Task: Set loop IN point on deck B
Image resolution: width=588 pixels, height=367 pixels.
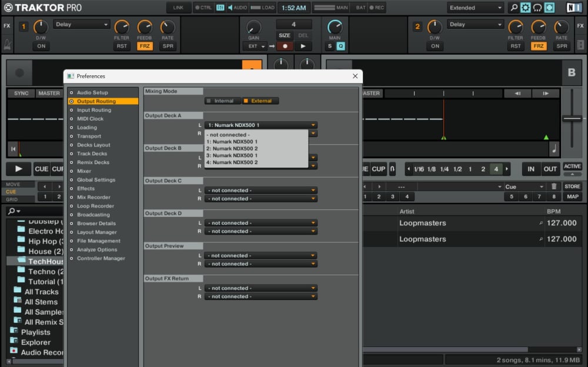Action: 530,169
